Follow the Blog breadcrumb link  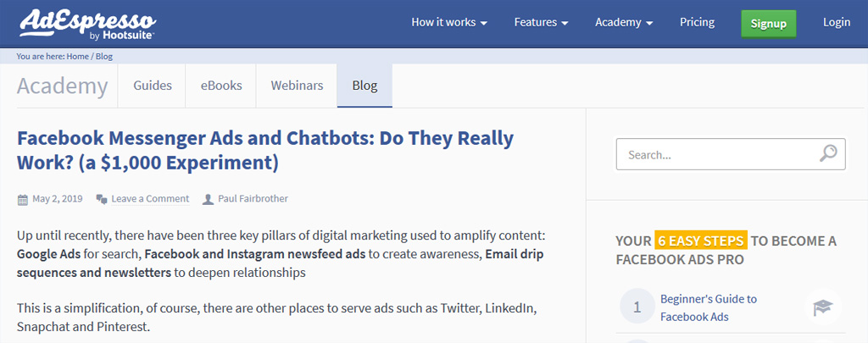[104, 57]
